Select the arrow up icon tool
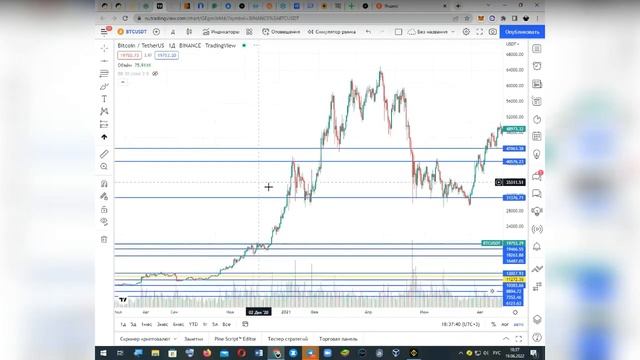 pyautogui.click(x=104, y=137)
